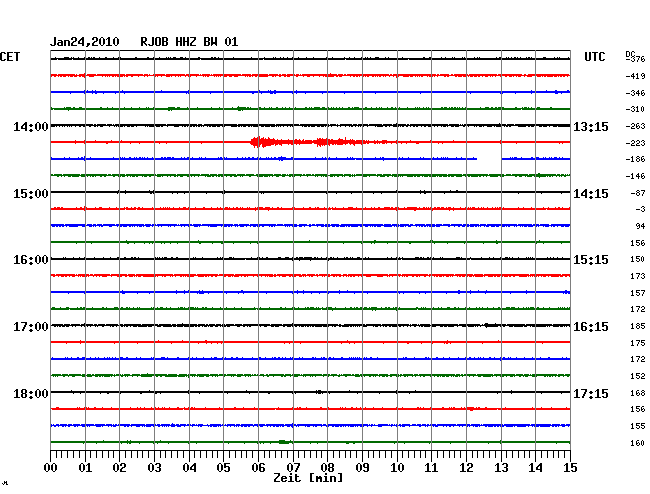650x494 pixels.
Task: Click the DC offset value -346
Action: pos(635,93)
